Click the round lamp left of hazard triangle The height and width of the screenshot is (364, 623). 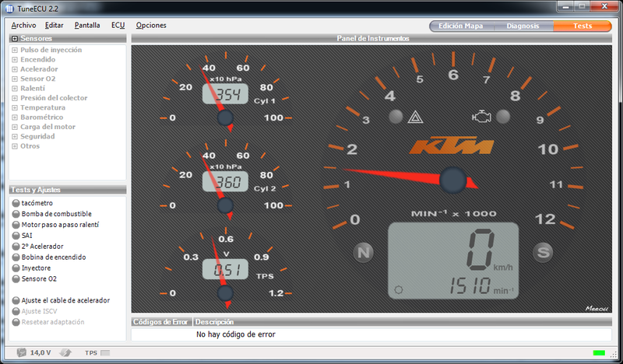[x=396, y=117]
